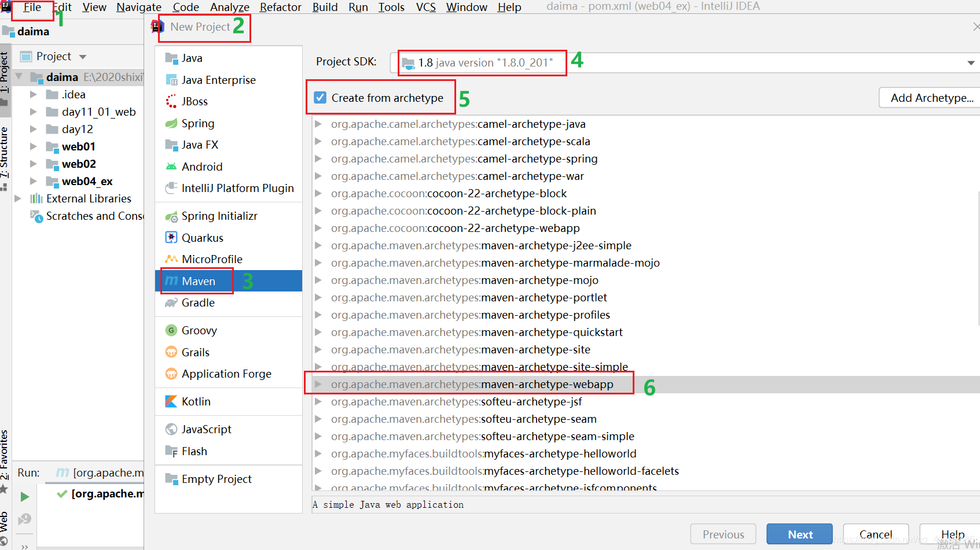980x550 pixels.
Task: Select the Spring leaf icon
Action: point(171,123)
